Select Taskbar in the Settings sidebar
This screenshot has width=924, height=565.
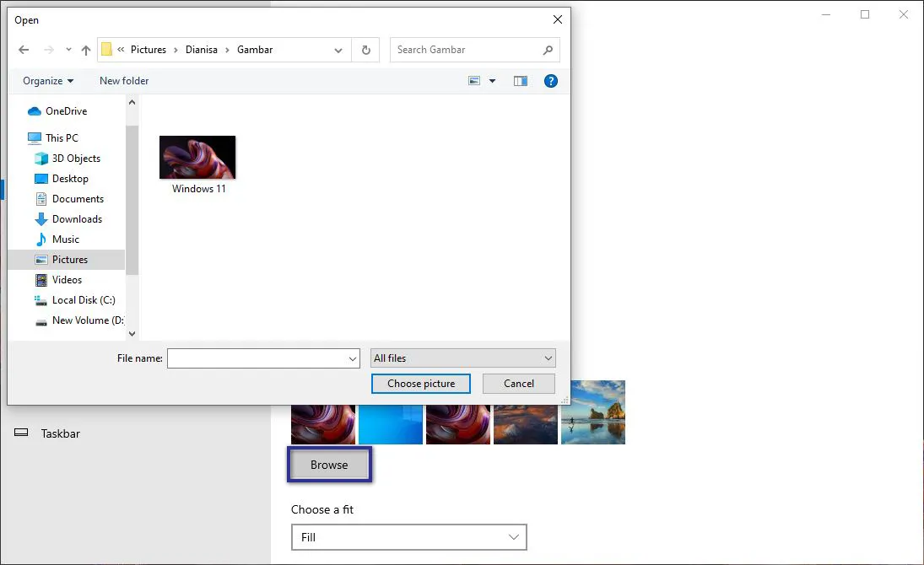pyautogui.click(x=60, y=433)
